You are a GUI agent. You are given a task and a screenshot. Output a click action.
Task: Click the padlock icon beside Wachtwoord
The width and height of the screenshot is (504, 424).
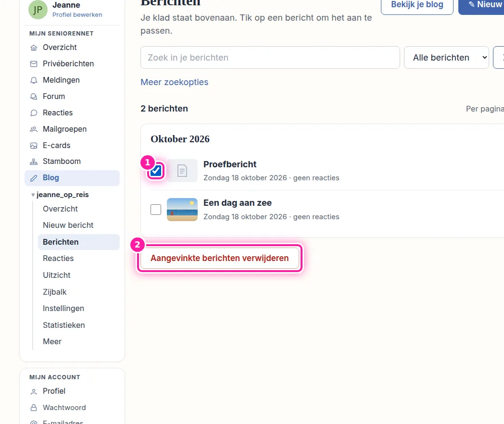(x=34, y=408)
